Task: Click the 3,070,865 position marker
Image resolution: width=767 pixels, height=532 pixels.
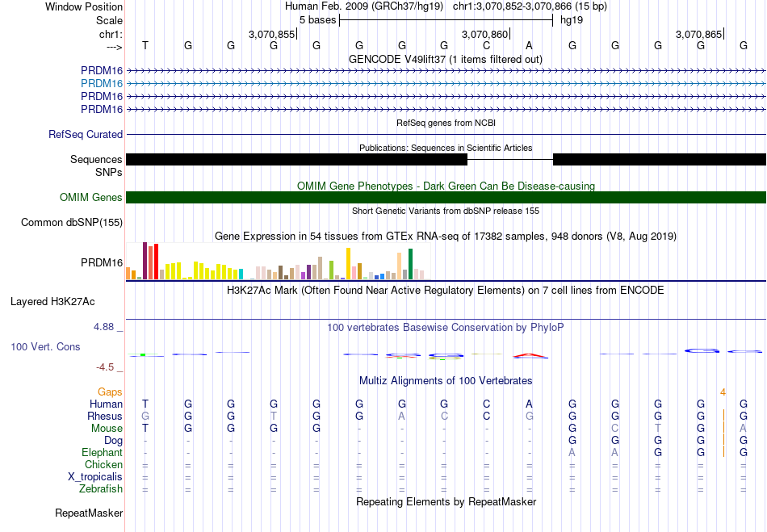Action: (699, 34)
